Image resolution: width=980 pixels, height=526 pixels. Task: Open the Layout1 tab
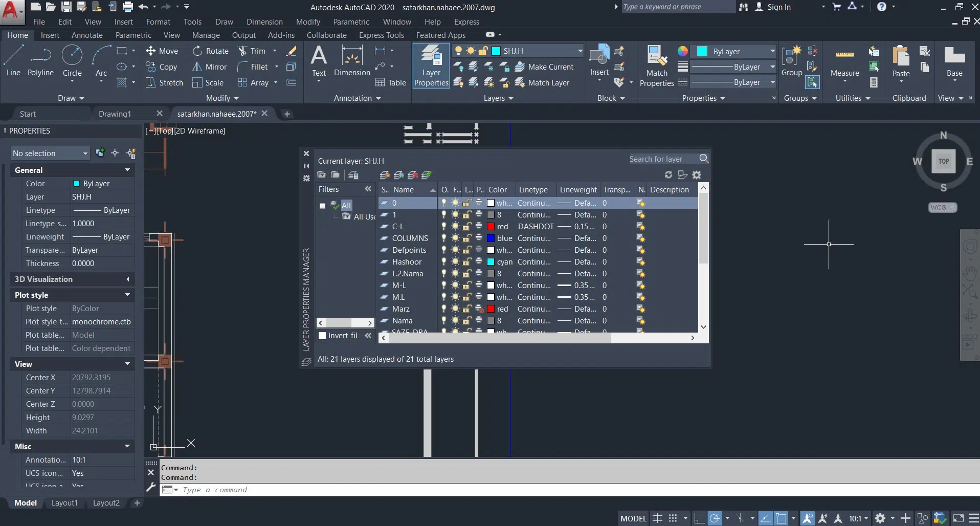[64, 503]
